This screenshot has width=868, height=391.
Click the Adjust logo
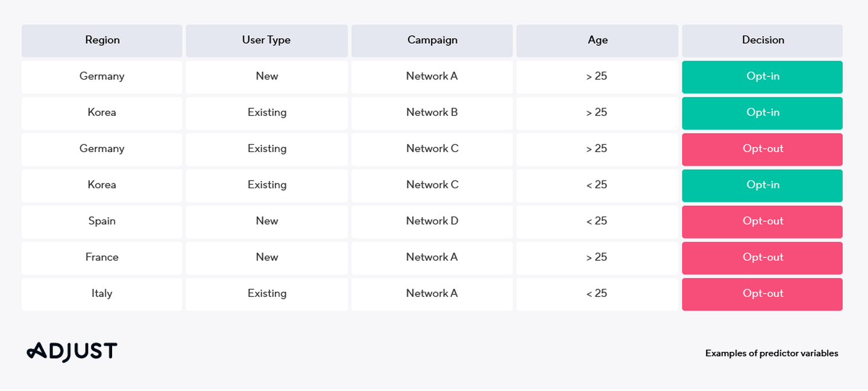72,352
